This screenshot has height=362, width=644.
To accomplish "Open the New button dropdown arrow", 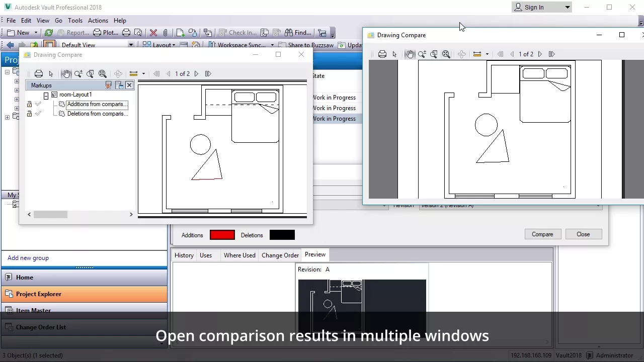I will pyautogui.click(x=36, y=33).
